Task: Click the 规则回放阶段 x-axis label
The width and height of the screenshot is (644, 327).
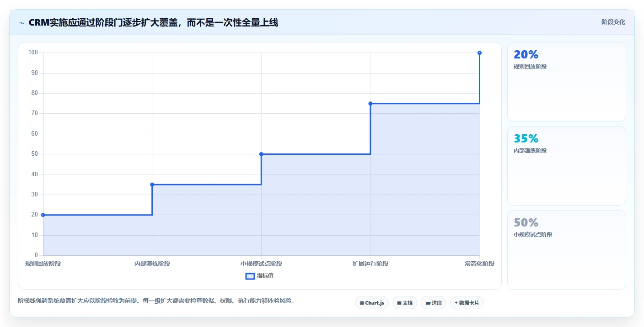Action: tap(43, 264)
